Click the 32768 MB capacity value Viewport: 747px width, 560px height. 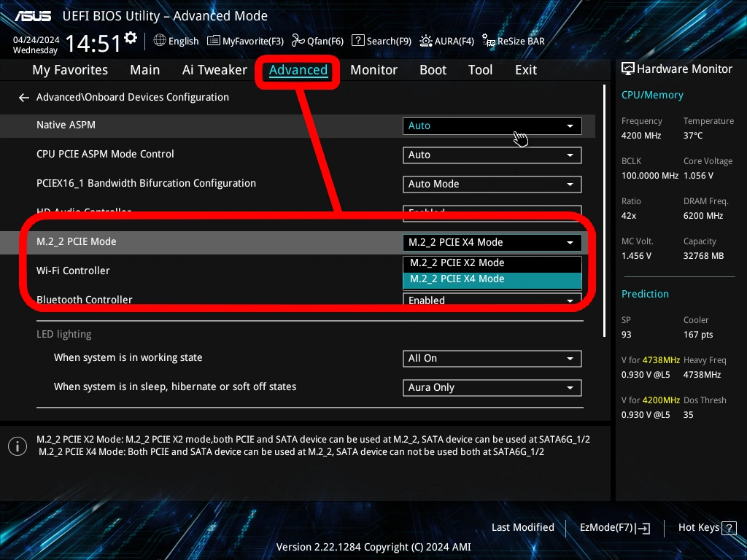coord(704,256)
